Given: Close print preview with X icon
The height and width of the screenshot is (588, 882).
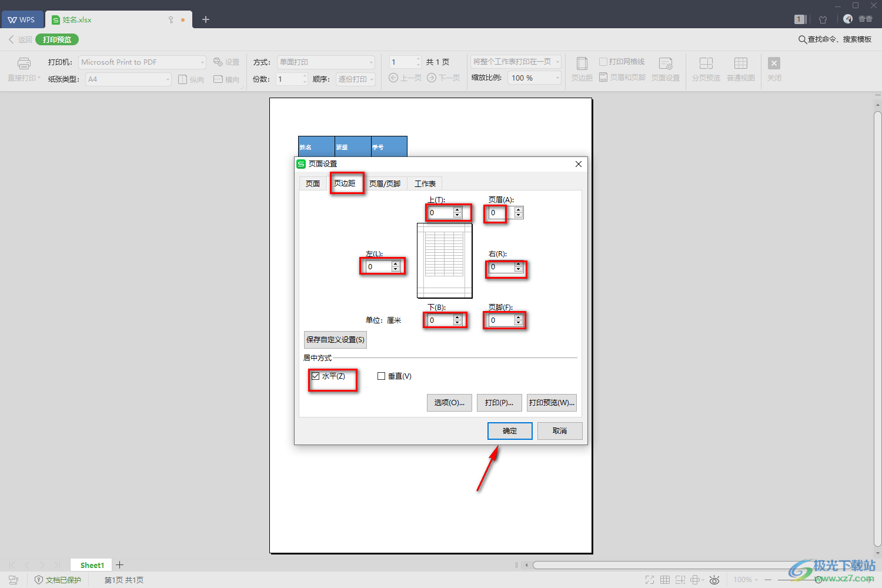Looking at the screenshot, I should [774, 64].
